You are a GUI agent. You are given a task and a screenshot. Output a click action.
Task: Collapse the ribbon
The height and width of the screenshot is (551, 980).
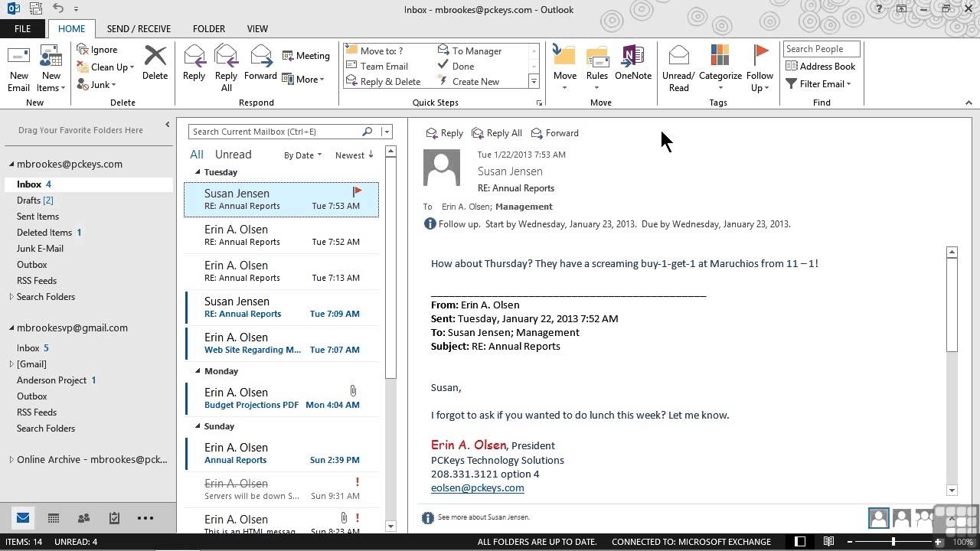(x=969, y=103)
